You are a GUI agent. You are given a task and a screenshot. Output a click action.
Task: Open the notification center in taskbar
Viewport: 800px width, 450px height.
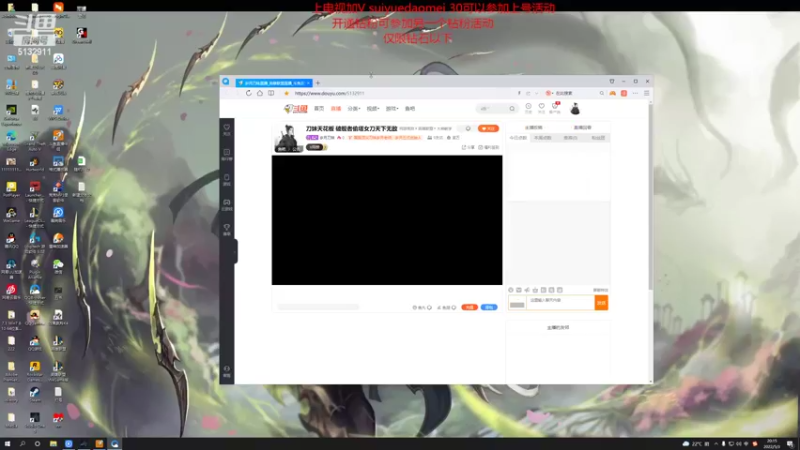(x=790, y=444)
